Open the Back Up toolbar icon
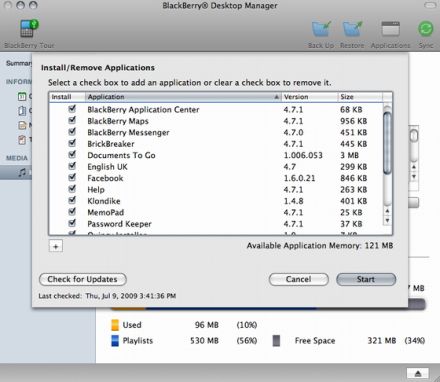Image resolution: width=440 pixels, height=382 pixels. (321, 29)
